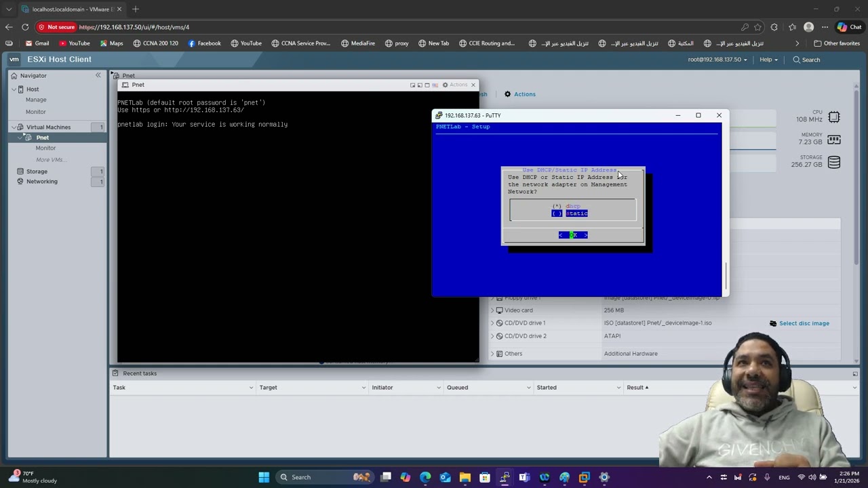Open the Started column dropdown
The width and height of the screenshot is (868, 488).
(618, 388)
